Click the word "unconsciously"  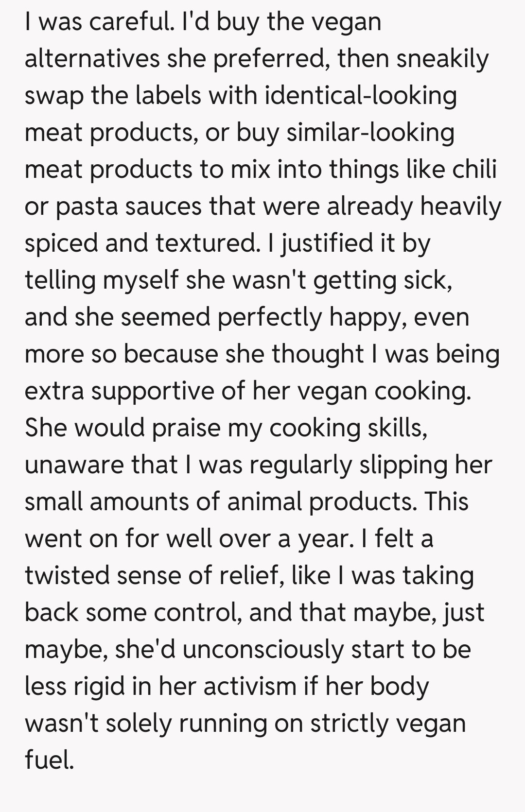[263, 649]
